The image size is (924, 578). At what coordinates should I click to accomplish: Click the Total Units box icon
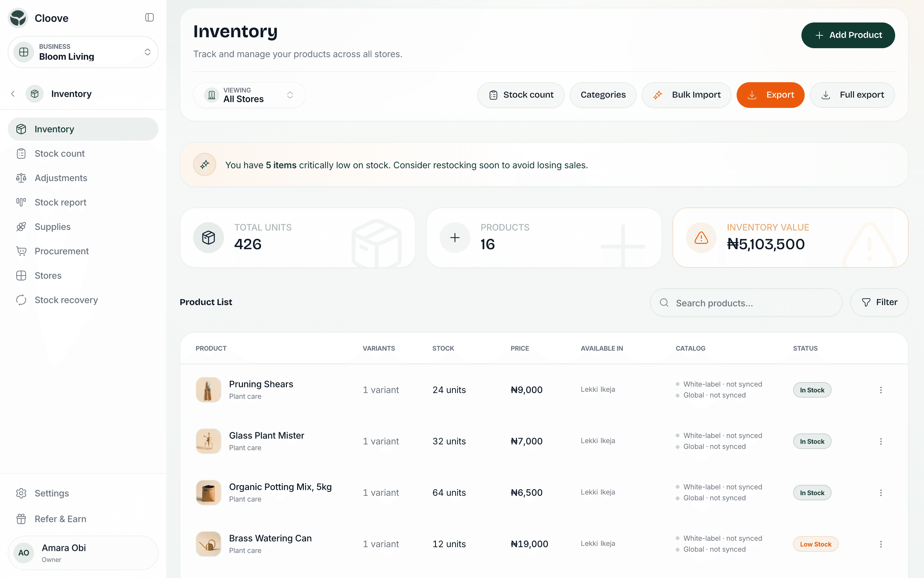(209, 237)
